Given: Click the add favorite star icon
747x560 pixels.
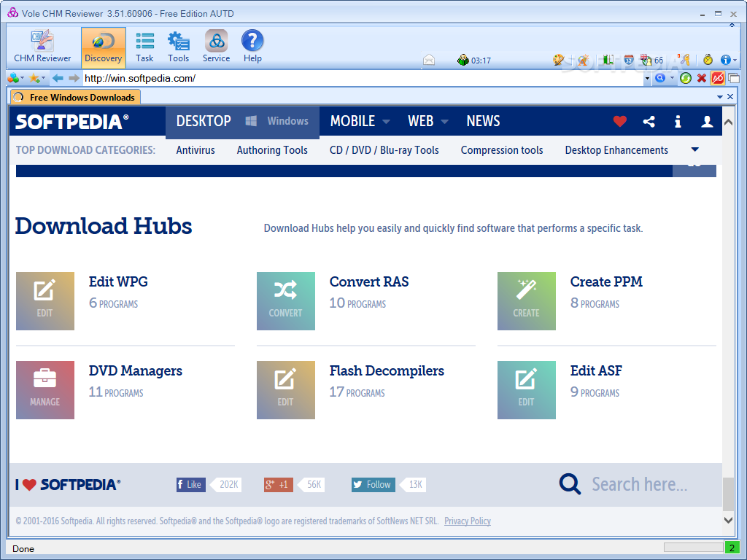Looking at the screenshot, I should point(34,78).
